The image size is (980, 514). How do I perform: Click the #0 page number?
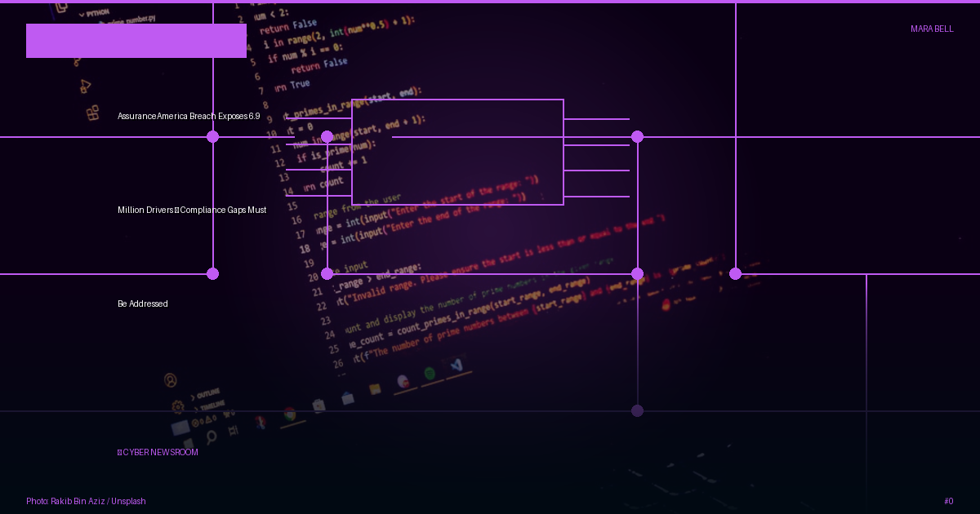point(949,501)
